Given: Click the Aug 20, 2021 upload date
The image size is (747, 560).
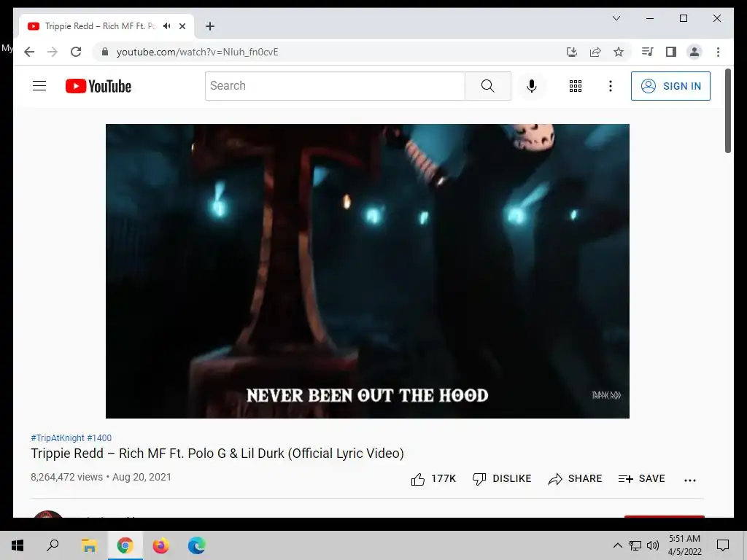Looking at the screenshot, I should point(142,477).
